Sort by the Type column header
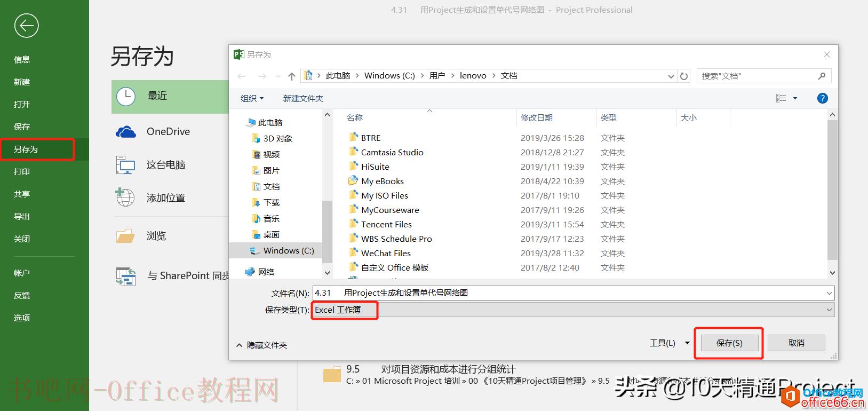The width and height of the screenshot is (868, 411). pyautogui.click(x=609, y=117)
